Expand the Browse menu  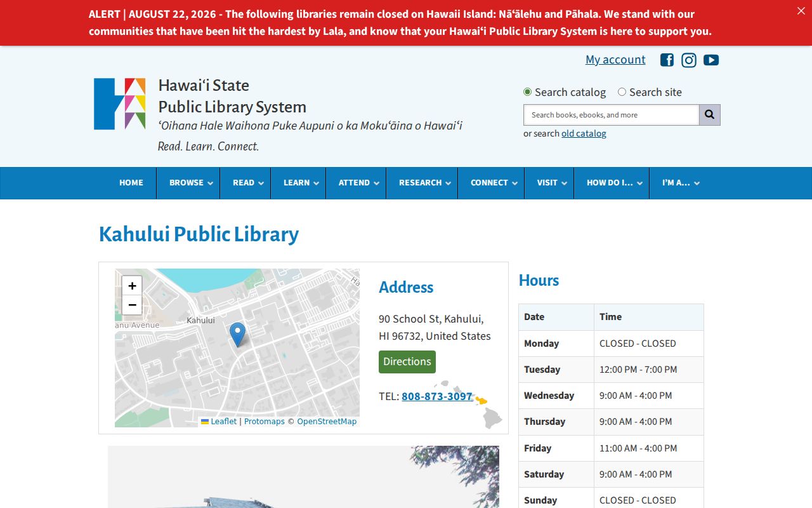coord(188,183)
